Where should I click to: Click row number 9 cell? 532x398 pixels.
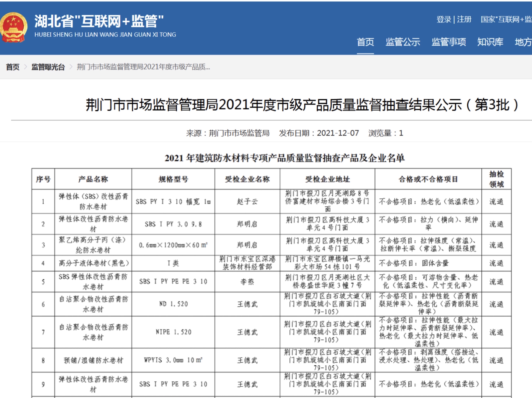[x=43, y=384]
